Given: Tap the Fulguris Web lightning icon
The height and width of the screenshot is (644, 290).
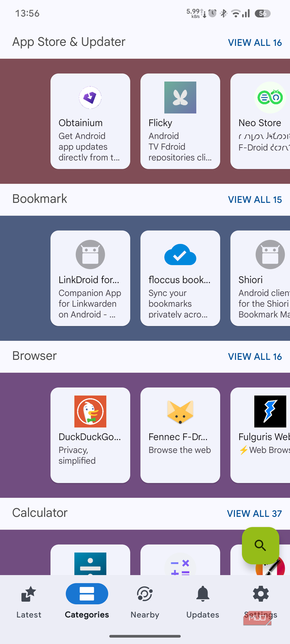Looking at the screenshot, I should 270,411.
